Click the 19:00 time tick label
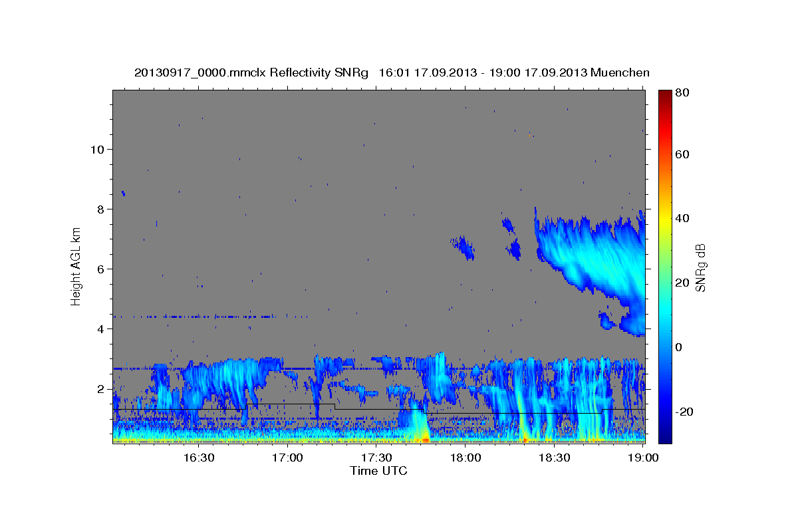This screenshot has width=798, height=532. (x=643, y=458)
